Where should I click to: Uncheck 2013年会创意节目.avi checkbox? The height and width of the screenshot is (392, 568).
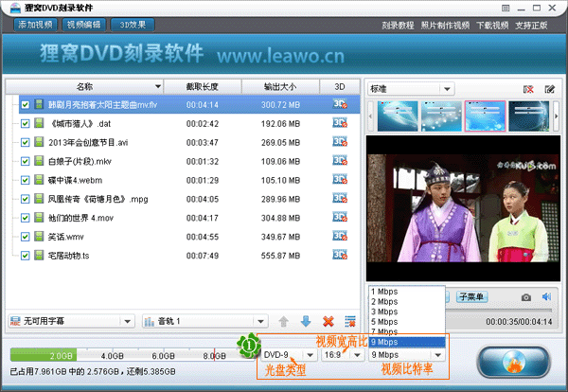[25, 142]
